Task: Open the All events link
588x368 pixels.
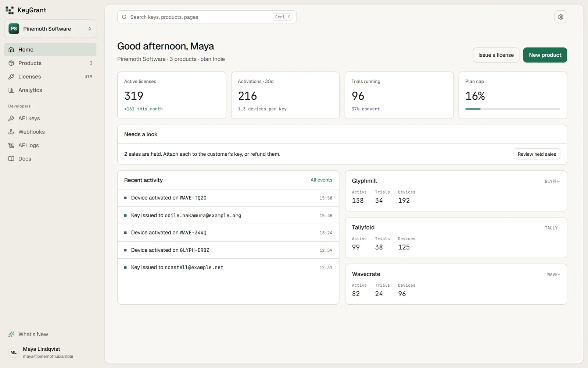Action: click(x=321, y=180)
